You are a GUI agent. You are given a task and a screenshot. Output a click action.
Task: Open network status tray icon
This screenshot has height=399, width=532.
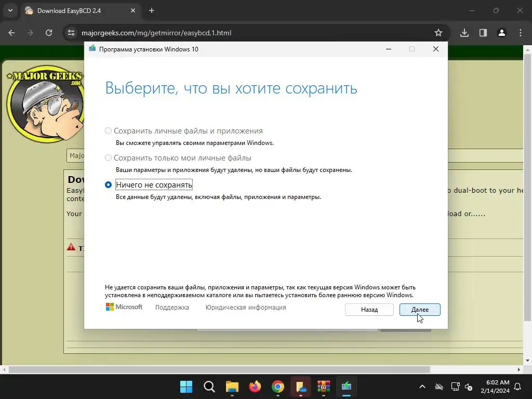click(x=455, y=387)
